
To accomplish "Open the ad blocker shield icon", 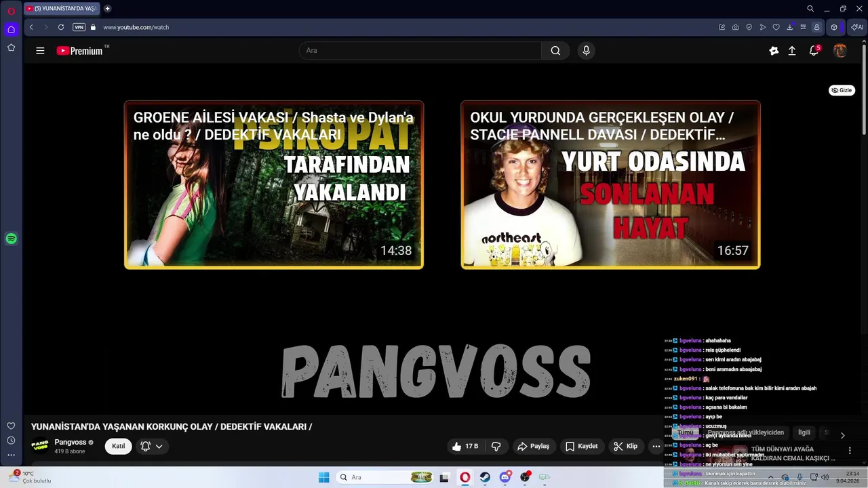I will click(x=749, y=27).
